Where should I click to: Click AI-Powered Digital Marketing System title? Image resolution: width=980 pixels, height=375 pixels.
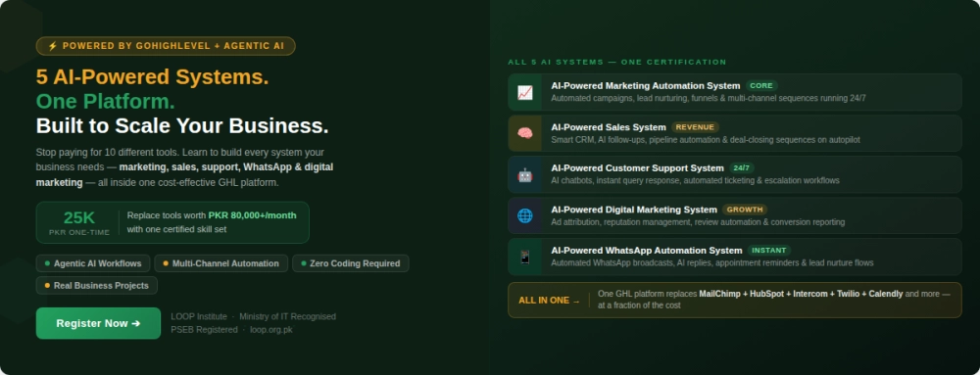(x=634, y=210)
